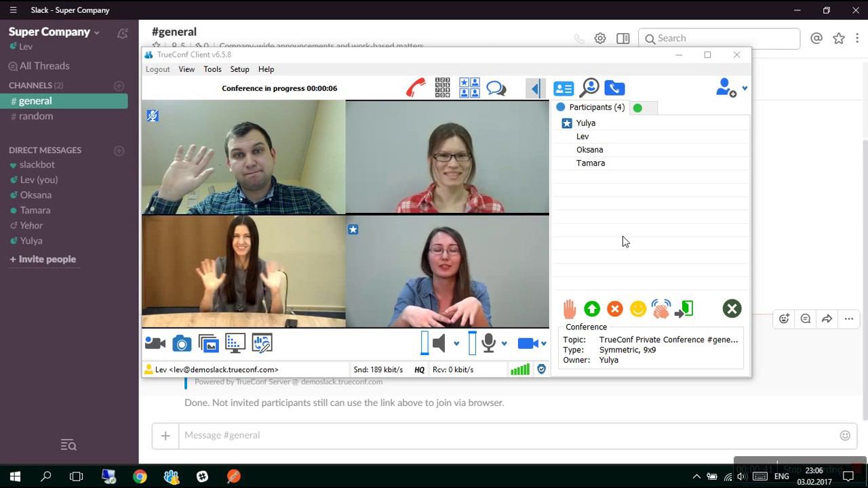Select the Participants (4) tab
This screenshot has height=488, width=868.
[591, 107]
